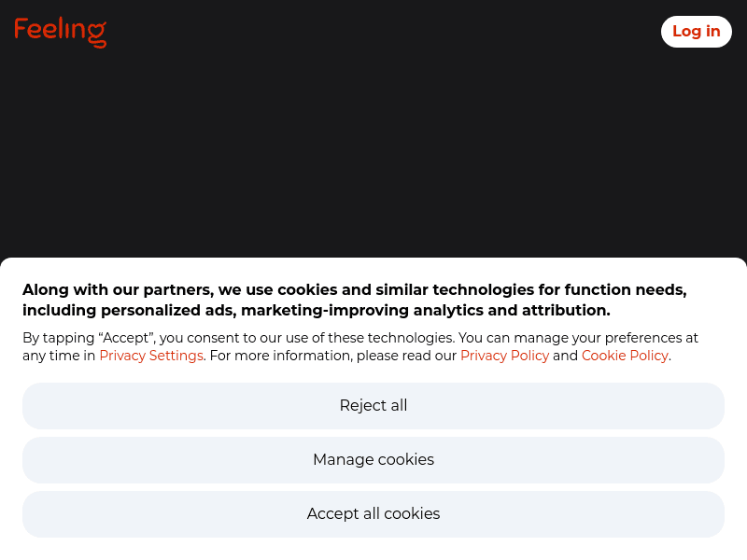Follow the red Privacy Settings hyperlink
The width and height of the screenshot is (747, 560).
151,356
